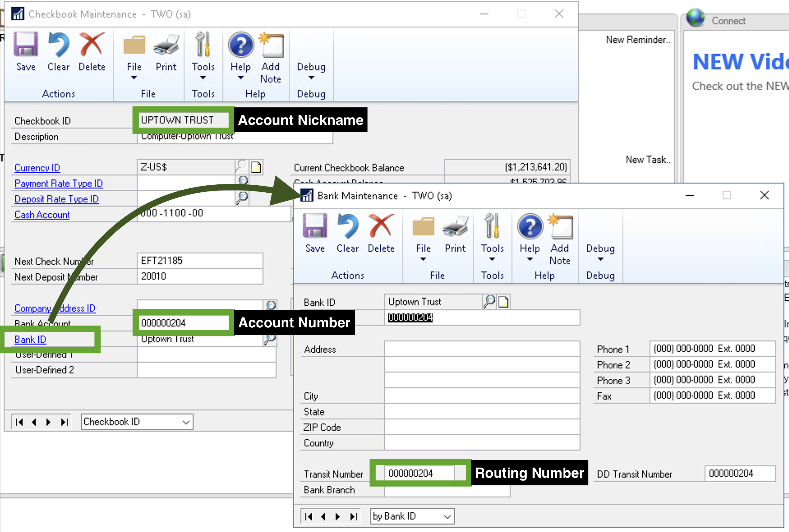789x532 pixels.
Task: Click Clear icon in Bank Maintenance window
Action: pos(348,226)
